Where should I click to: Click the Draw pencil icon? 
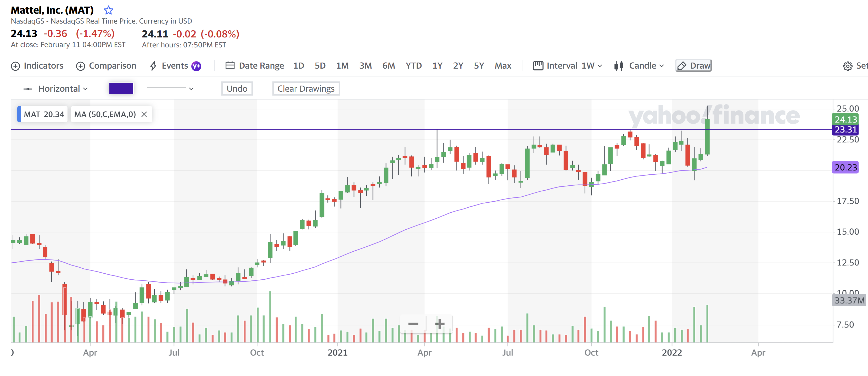(x=682, y=66)
